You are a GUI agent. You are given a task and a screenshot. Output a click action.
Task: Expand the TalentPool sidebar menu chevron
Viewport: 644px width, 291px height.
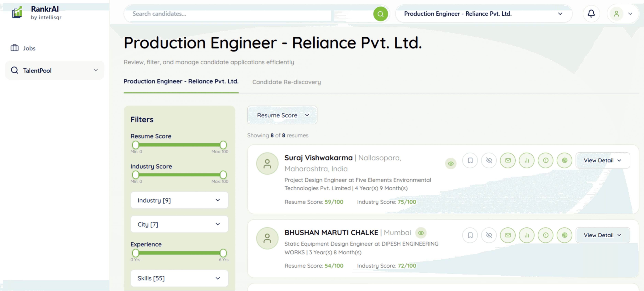tap(96, 70)
